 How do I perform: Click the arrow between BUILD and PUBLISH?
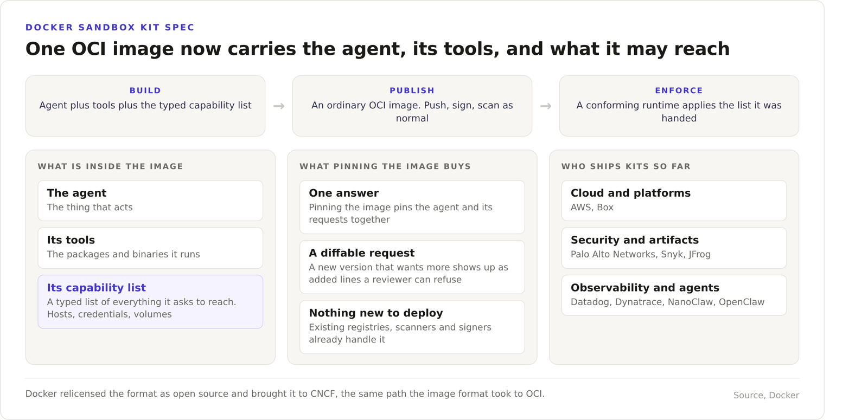point(279,106)
